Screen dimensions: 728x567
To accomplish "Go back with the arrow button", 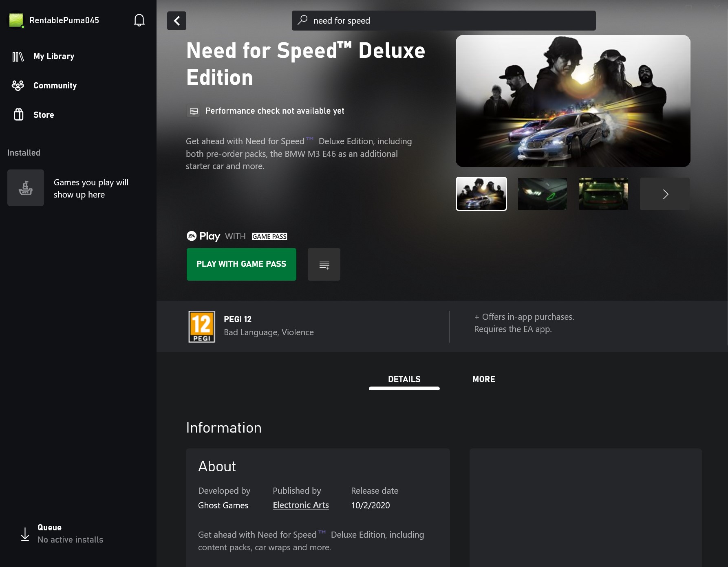I will click(176, 21).
